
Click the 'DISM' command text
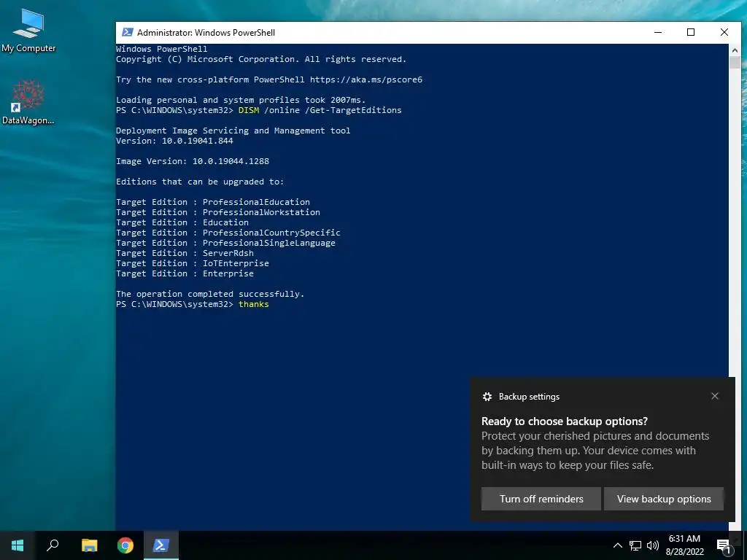tap(249, 110)
